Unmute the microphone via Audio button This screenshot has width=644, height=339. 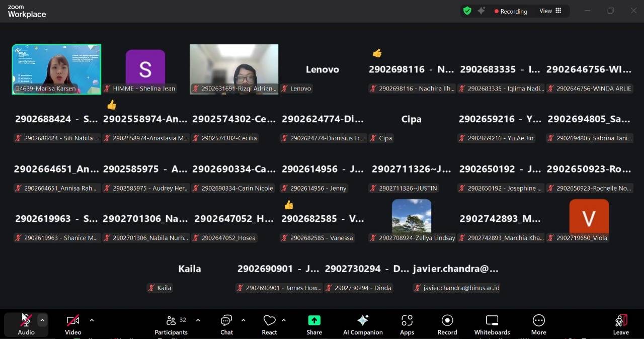coord(26,324)
